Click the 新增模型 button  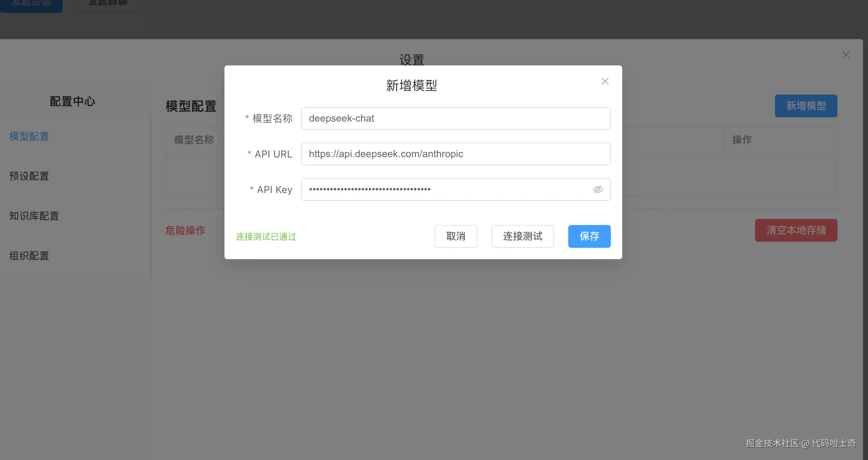[805, 106]
